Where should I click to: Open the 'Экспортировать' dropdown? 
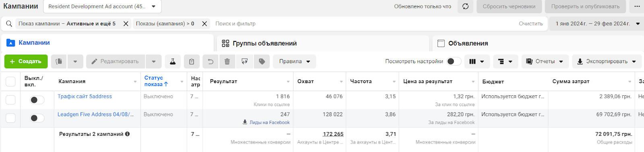click(607, 62)
